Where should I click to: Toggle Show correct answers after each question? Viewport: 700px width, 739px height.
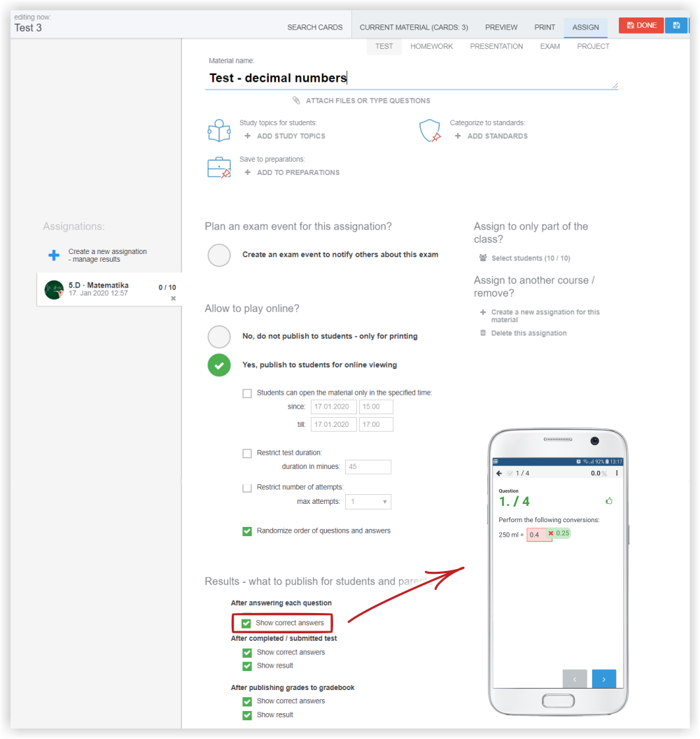pyautogui.click(x=246, y=624)
